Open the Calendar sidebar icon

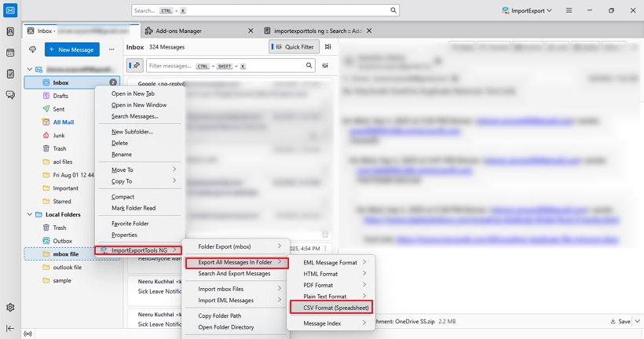pos(10,53)
